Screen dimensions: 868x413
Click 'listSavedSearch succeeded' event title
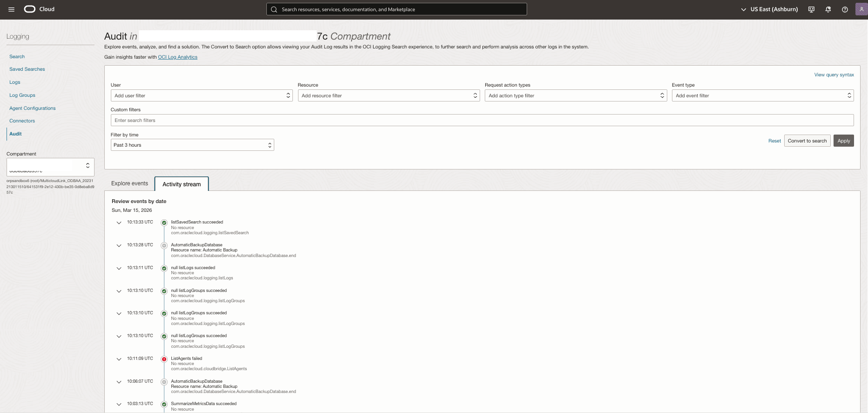click(x=197, y=222)
